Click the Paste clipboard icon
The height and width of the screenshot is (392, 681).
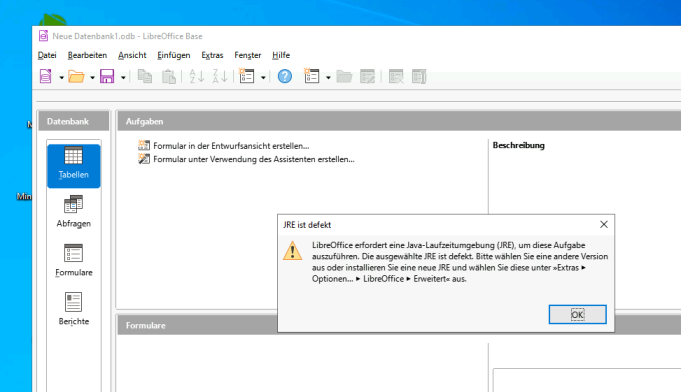point(169,76)
